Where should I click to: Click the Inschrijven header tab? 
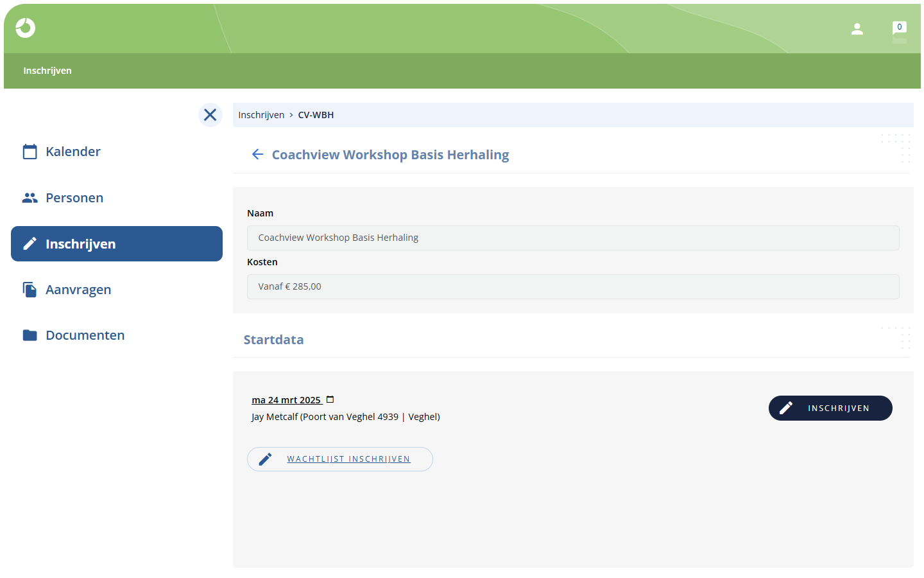[x=47, y=71]
